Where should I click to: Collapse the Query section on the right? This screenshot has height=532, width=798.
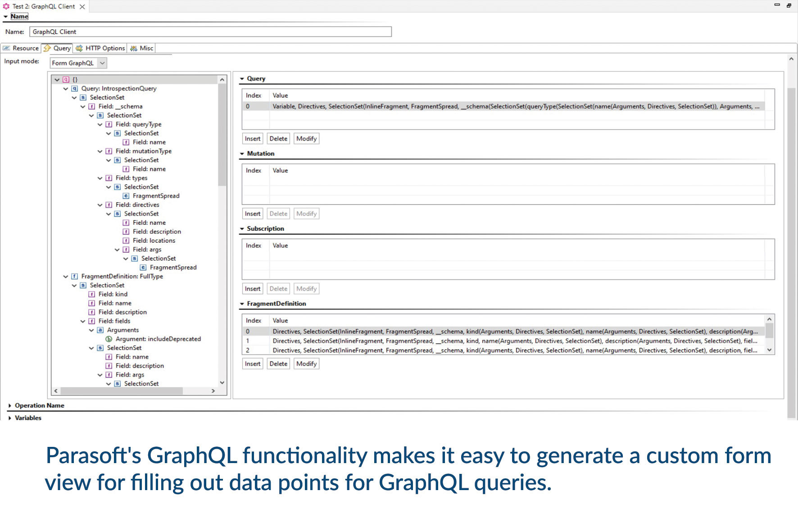242,79
